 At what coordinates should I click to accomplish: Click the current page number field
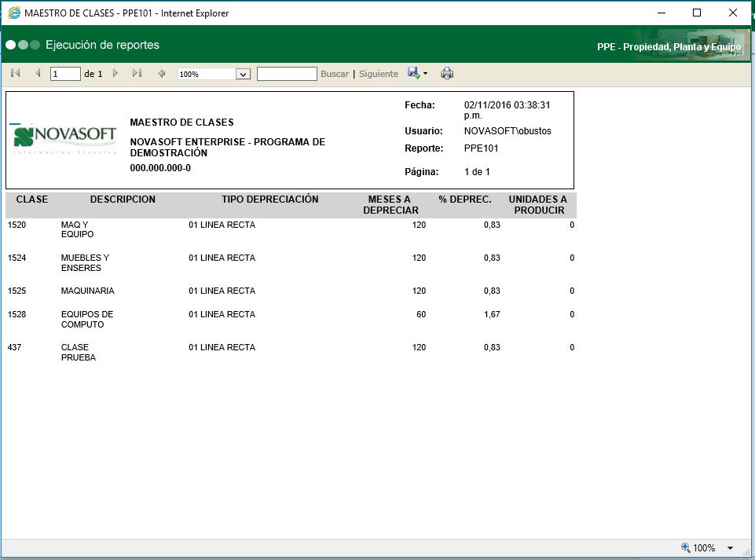(65, 74)
